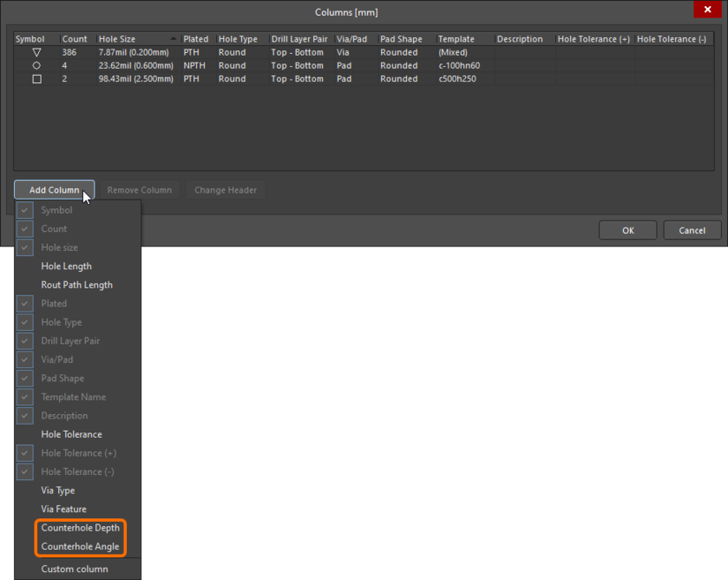Uncheck the Symbol column checkbox

(x=24, y=210)
